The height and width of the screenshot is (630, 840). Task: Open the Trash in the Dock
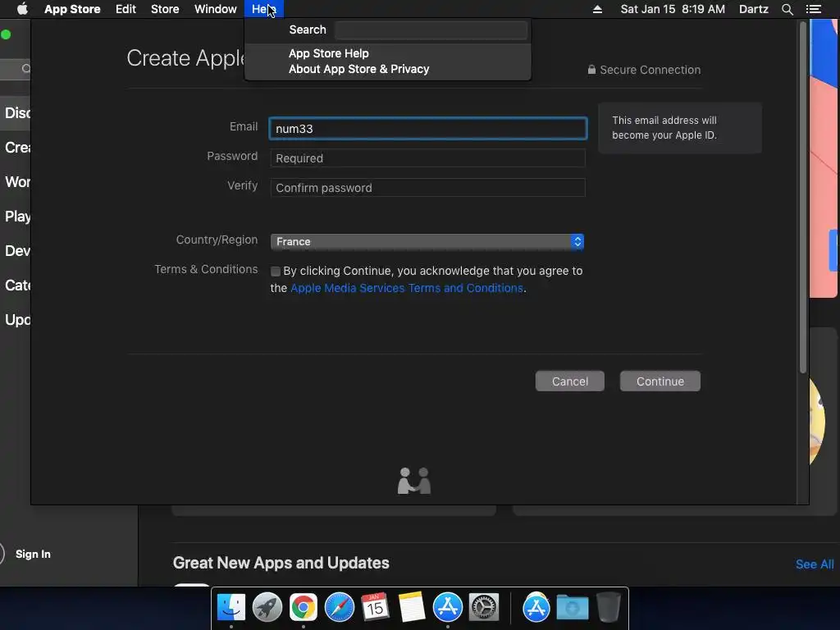click(x=608, y=608)
